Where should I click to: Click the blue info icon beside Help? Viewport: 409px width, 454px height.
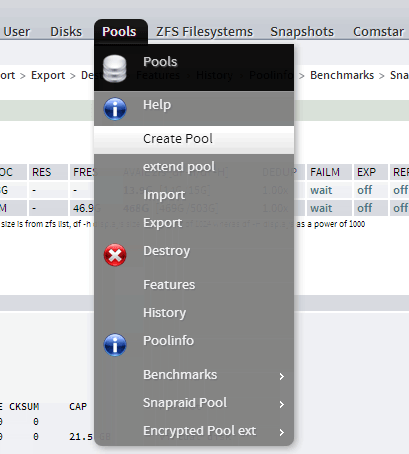[115, 109]
